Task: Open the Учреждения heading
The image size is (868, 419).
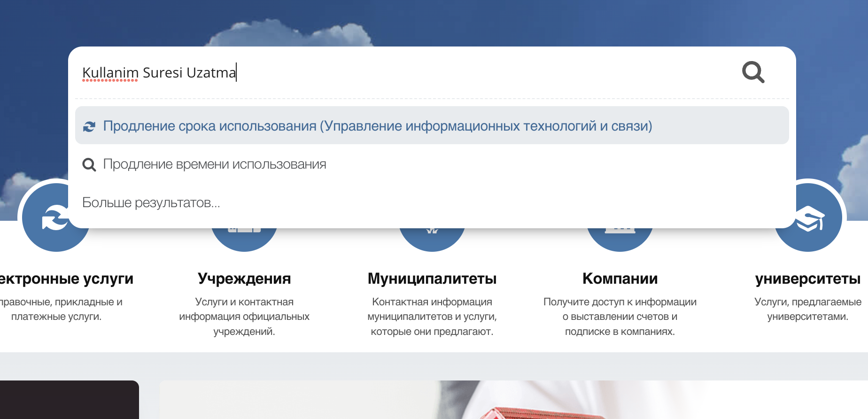Action: coord(244,279)
